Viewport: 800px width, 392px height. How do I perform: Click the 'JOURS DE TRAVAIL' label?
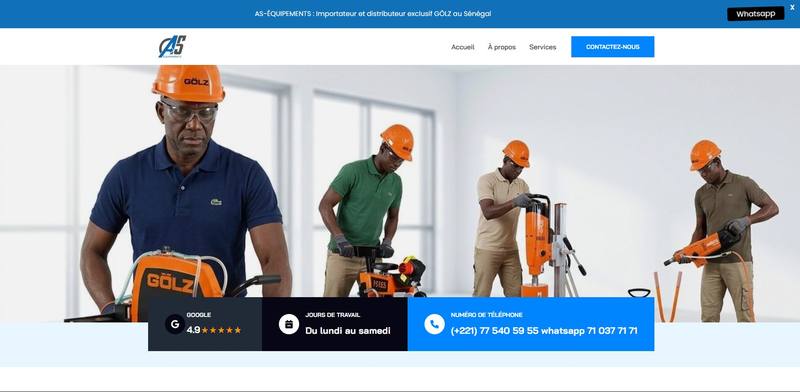coord(333,315)
